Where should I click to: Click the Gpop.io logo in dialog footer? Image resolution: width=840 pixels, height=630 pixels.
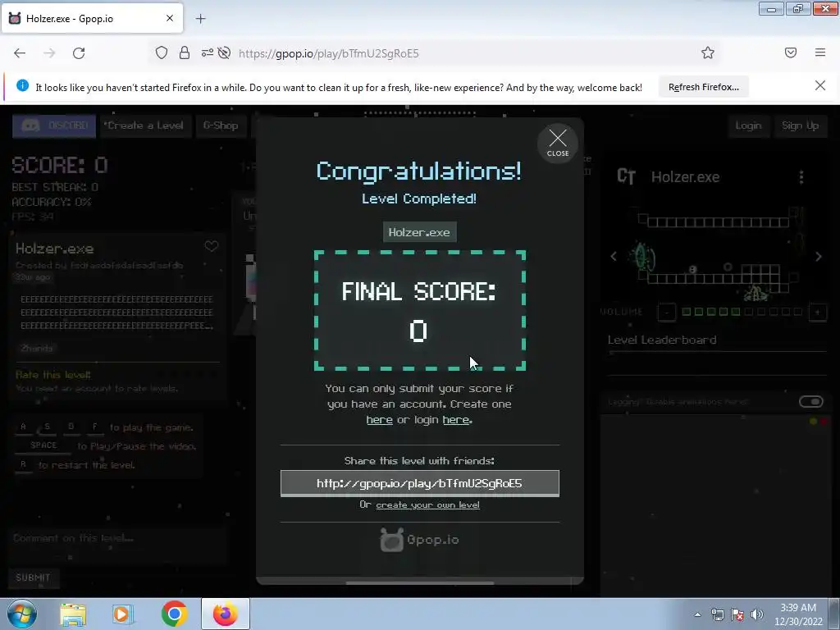[x=419, y=540]
